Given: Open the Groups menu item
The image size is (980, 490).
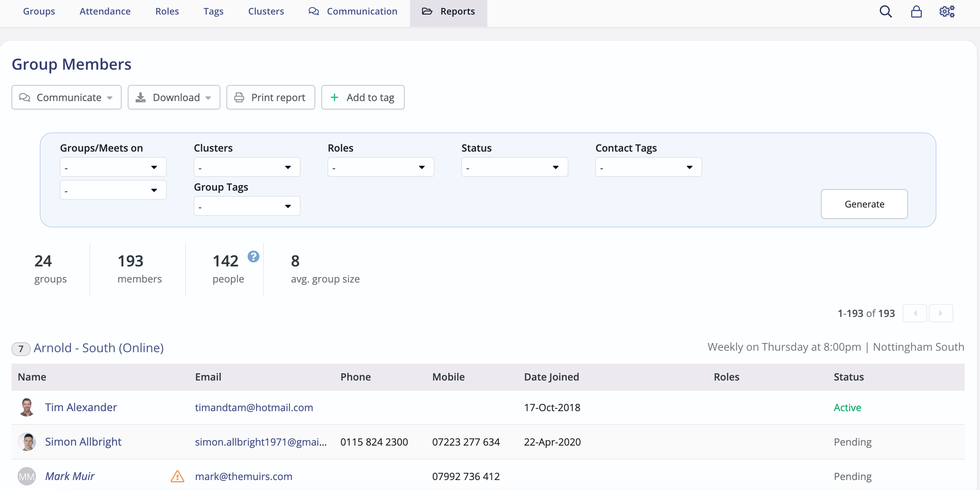Looking at the screenshot, I should (x=39, y=11).
